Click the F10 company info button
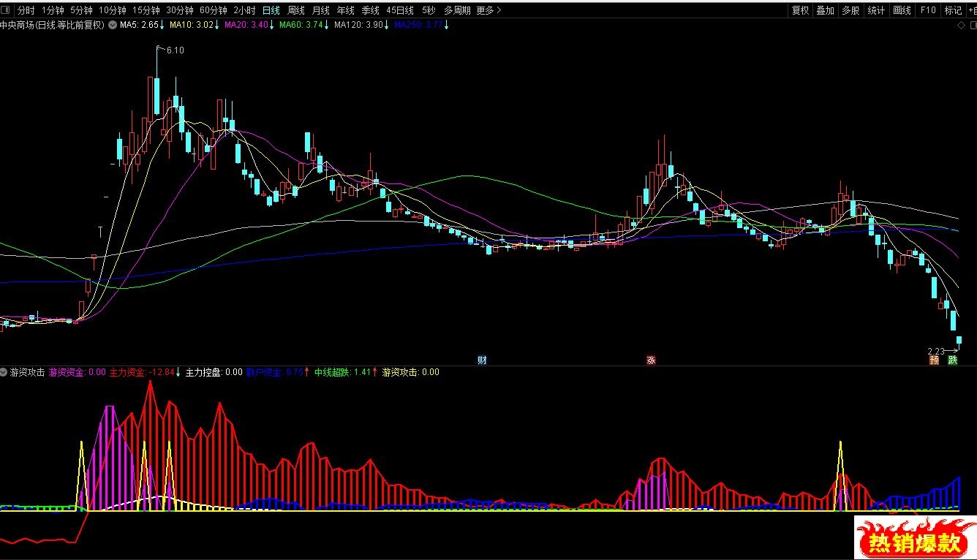Image resolution: width=977 pixels, height=560 pixels. [928, 10]
